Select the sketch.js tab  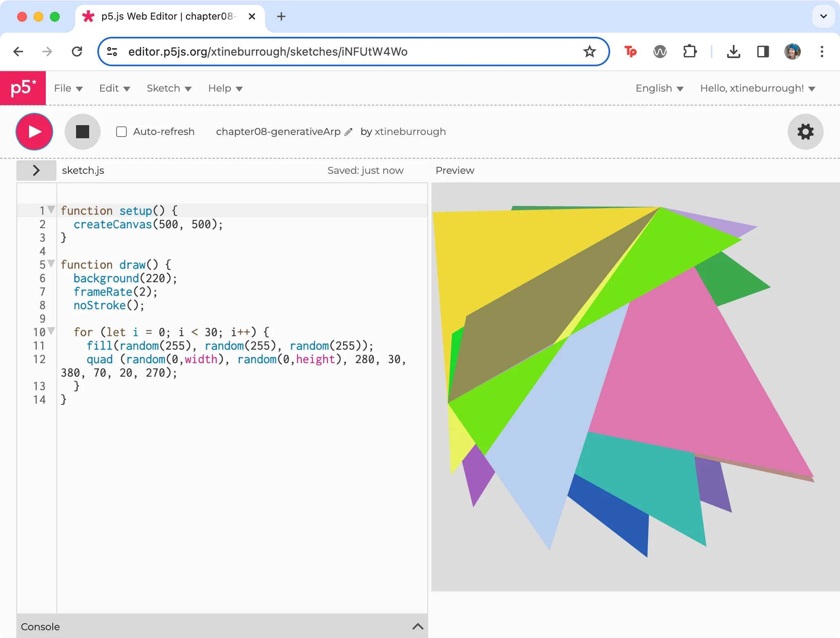coord(83,170)
